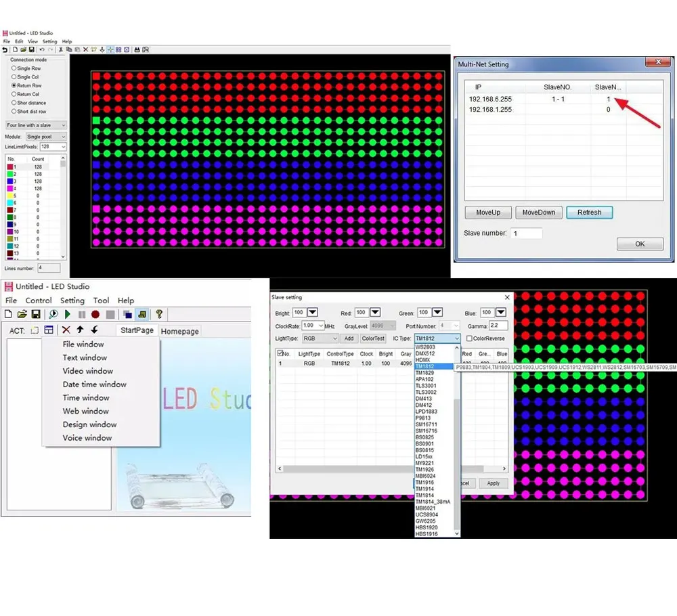This screenshot has width=677, height=616.
Task: Choose Video window from the popup menu
Action: click(87, 371)
